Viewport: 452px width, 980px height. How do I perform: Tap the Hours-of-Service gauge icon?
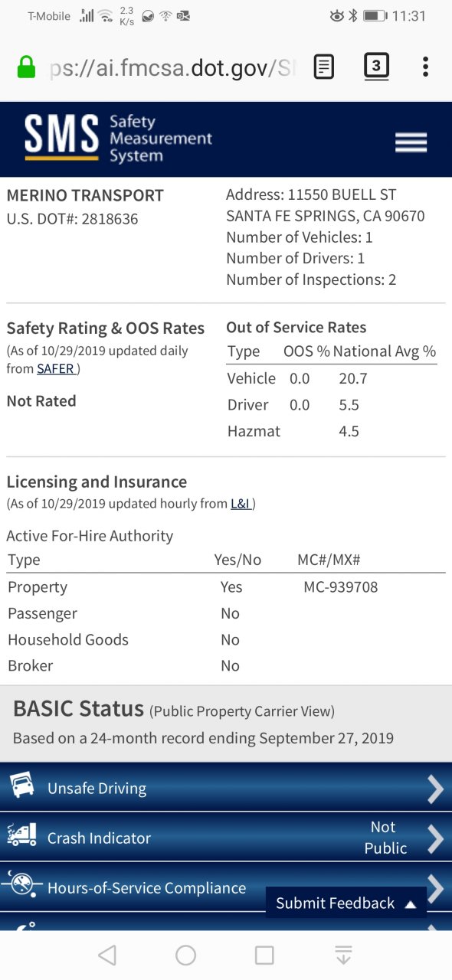21,885
